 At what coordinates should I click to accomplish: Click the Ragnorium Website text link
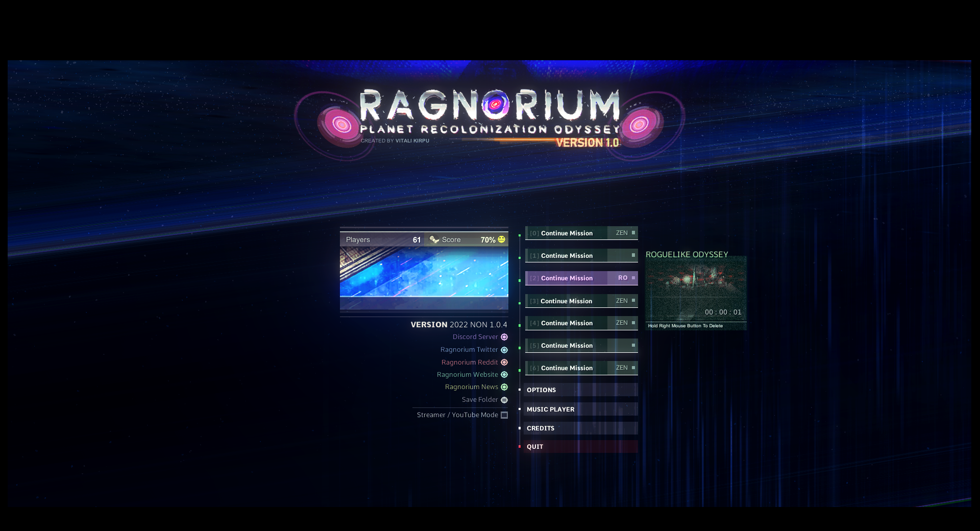[x=467, y=375]
